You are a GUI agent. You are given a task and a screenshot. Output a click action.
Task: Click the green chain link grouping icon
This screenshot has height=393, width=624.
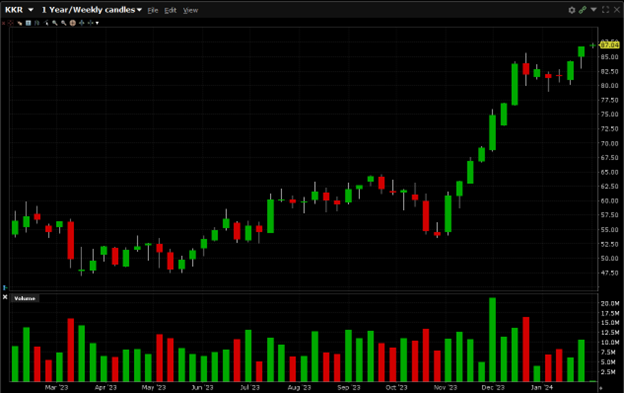[x=583, y=10]
